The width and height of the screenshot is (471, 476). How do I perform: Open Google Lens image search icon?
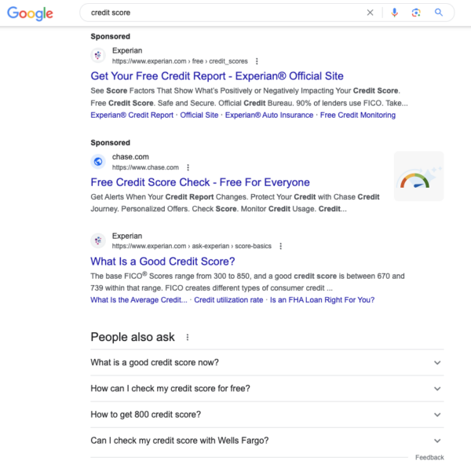click(x=416, y=13)
